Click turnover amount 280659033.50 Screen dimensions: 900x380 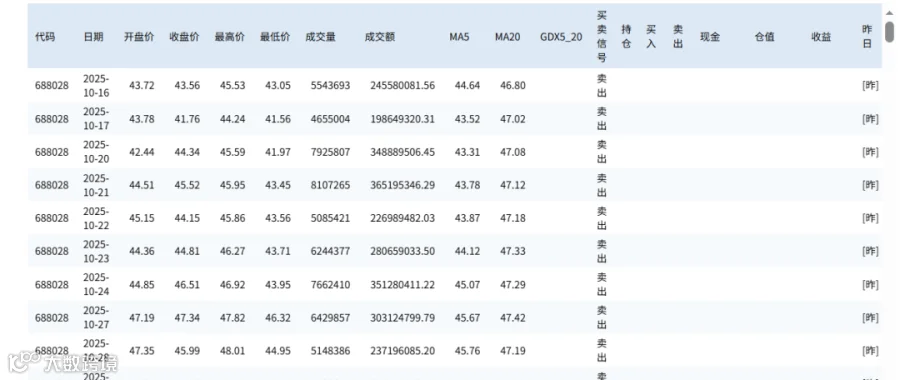[402, 251]
